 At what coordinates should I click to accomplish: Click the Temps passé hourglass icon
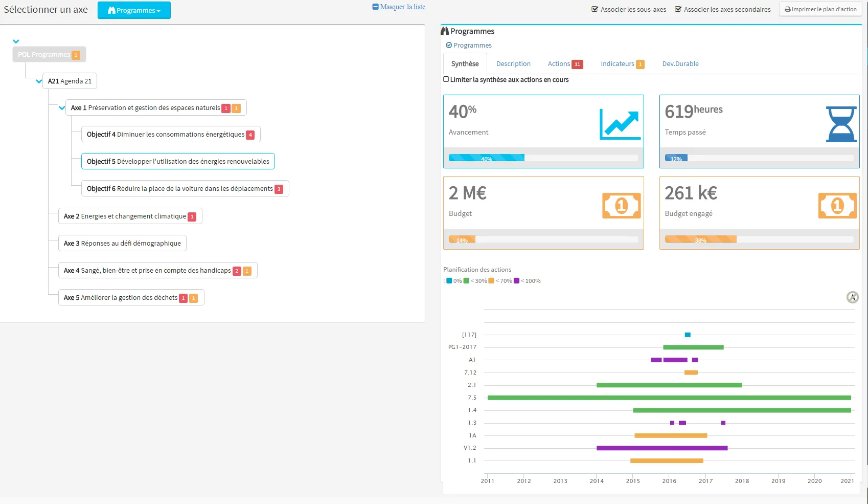(841, 124)
